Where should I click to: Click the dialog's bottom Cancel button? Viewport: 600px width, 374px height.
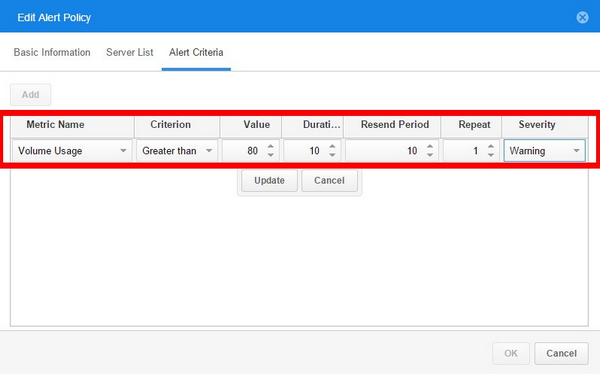pyautogui.click(x=561, y=353)
